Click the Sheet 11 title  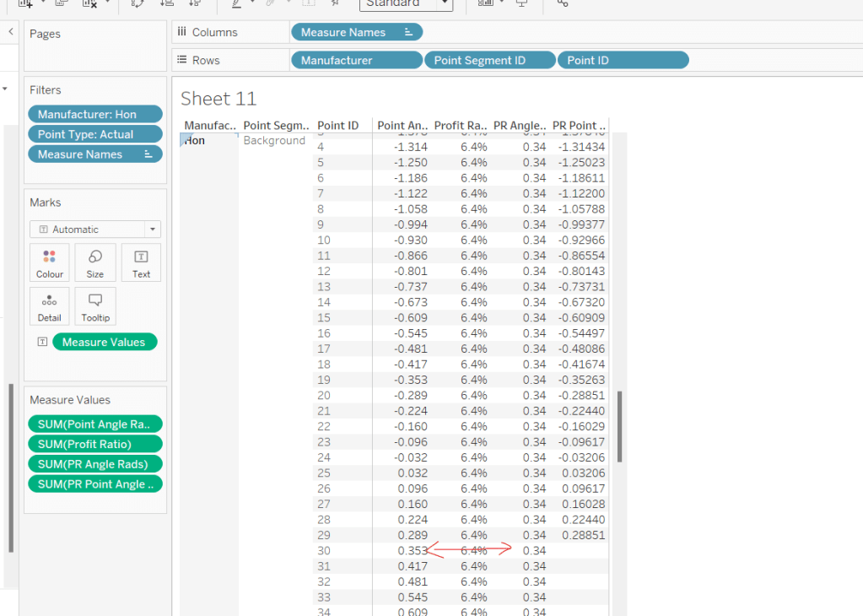pos(218,99)
